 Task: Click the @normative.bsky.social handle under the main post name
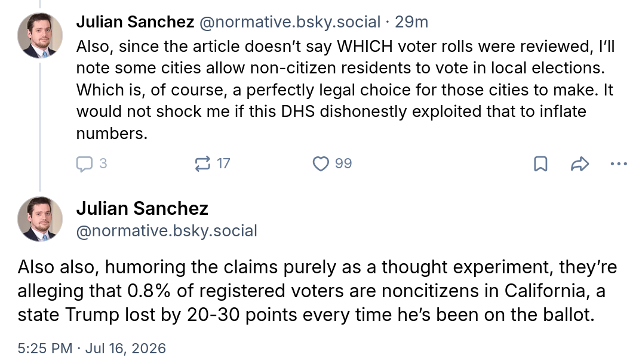point(167,231)
